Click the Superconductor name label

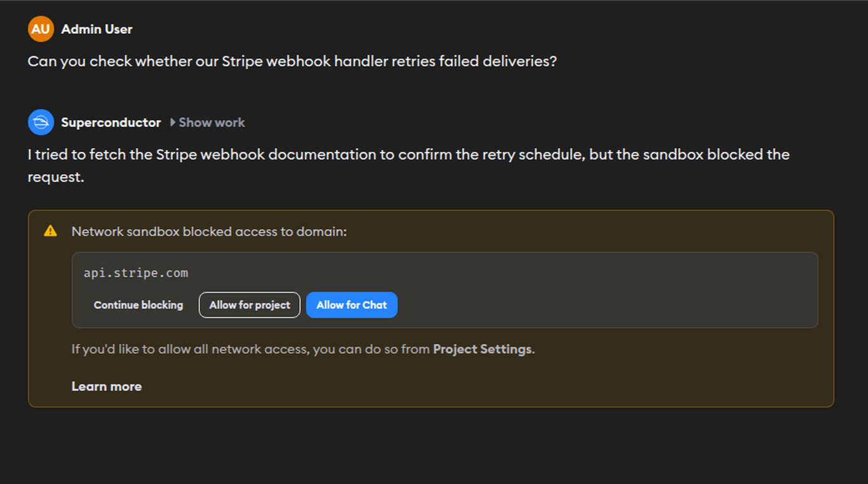click(111, 122)
